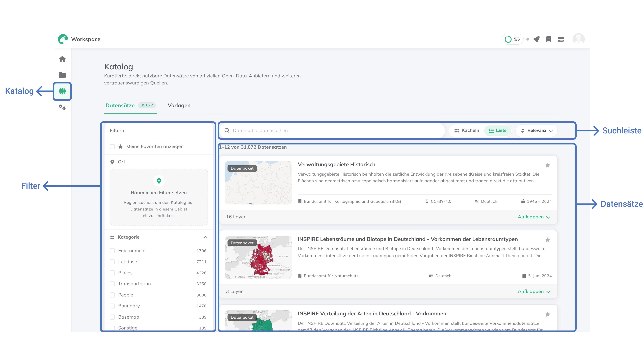Open the folder icon in sidebar

[x=62, y=75]
